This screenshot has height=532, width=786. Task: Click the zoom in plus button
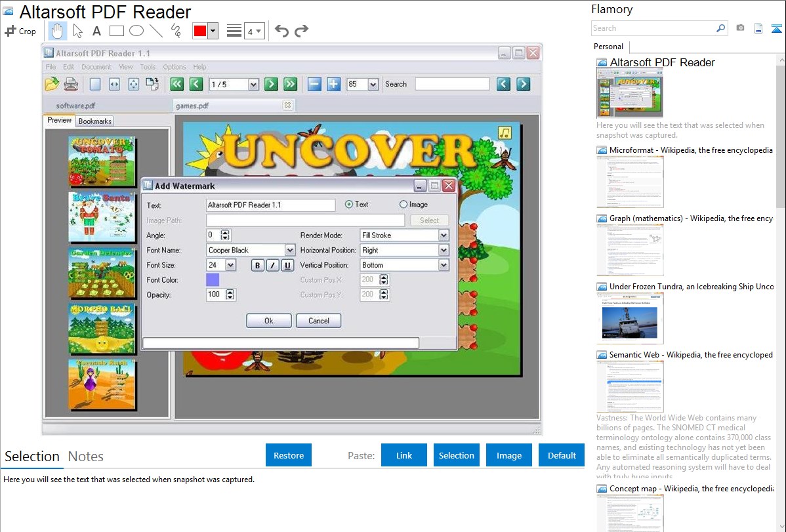333,84
